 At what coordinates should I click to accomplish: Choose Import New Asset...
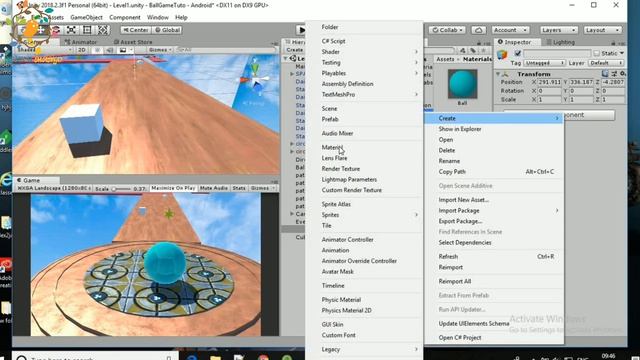point(494,200)
